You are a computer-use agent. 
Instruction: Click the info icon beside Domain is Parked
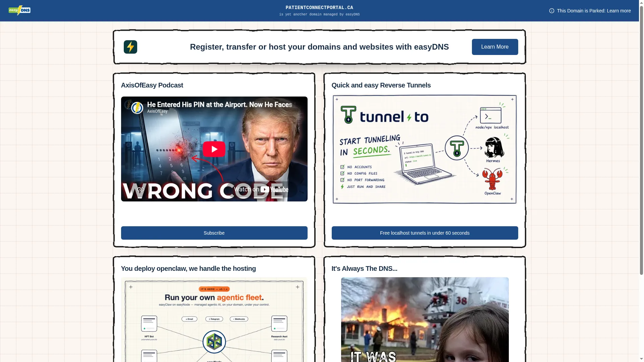[x=552, y=11]
